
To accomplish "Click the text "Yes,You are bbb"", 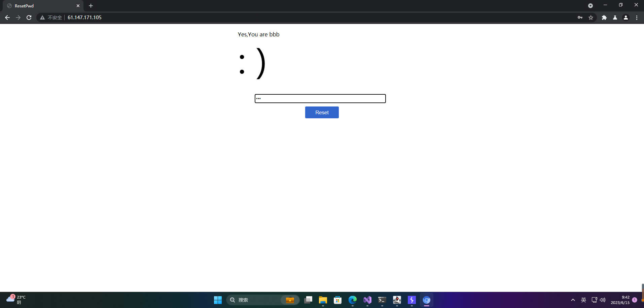I will [258, 34].
